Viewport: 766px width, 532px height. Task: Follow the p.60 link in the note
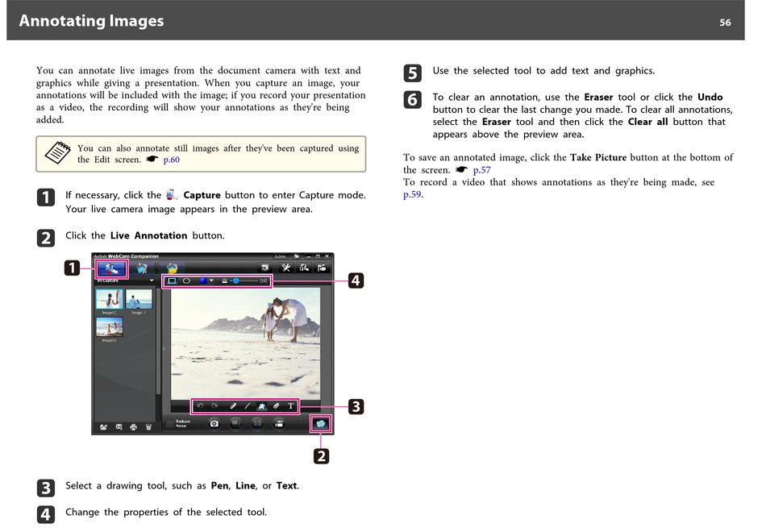[x=172, y=160]
